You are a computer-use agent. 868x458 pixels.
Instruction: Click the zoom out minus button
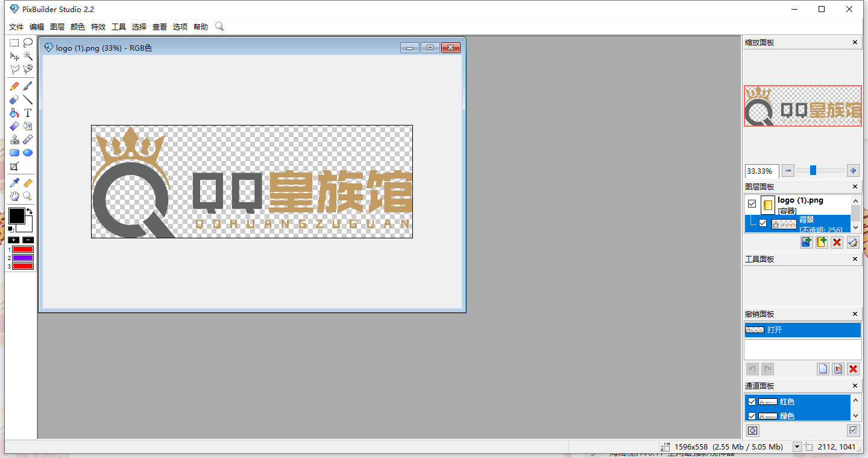[788, 171]
